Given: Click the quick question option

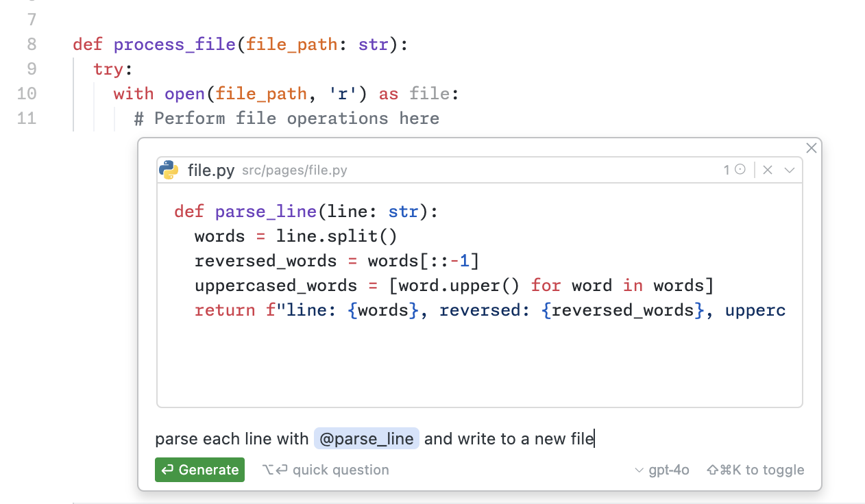Looking at the screenshot, I should tap(326, 470).
